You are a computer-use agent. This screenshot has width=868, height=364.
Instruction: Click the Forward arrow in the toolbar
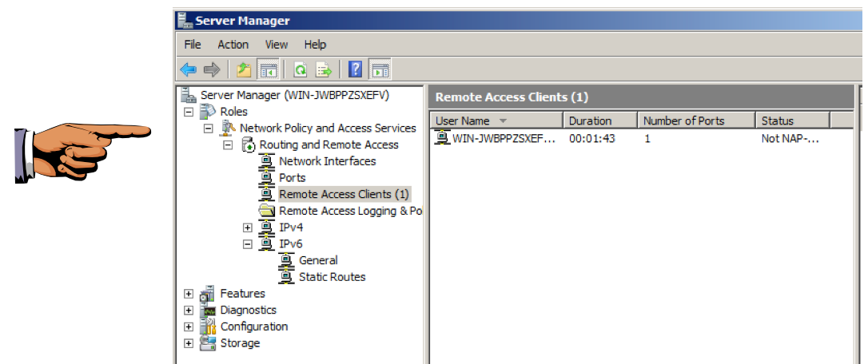click(212, 70)
